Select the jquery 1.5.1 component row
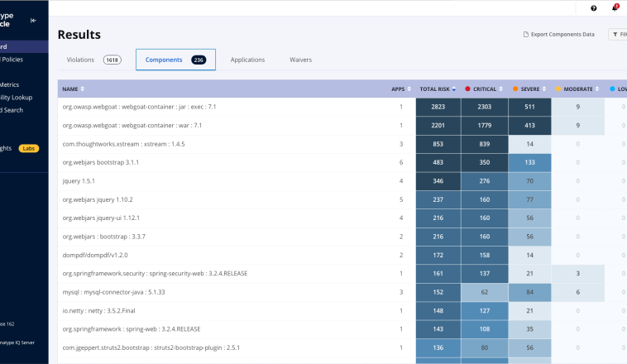This screenshot has height=364, width=627. pos(78,180)
